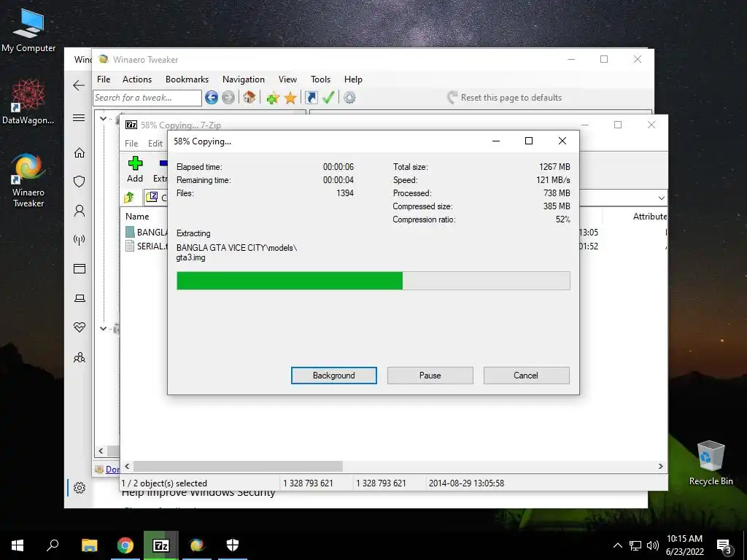Open Device security laptop icon
The height and width of the screenshot is (560, 747).
tap(80, 298)
